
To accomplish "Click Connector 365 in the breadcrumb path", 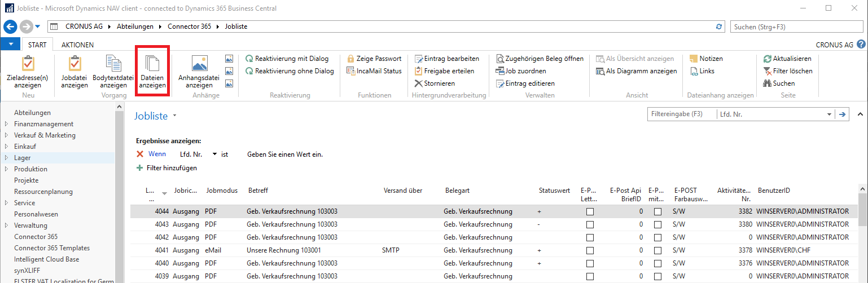I will [x=190, y=26].
